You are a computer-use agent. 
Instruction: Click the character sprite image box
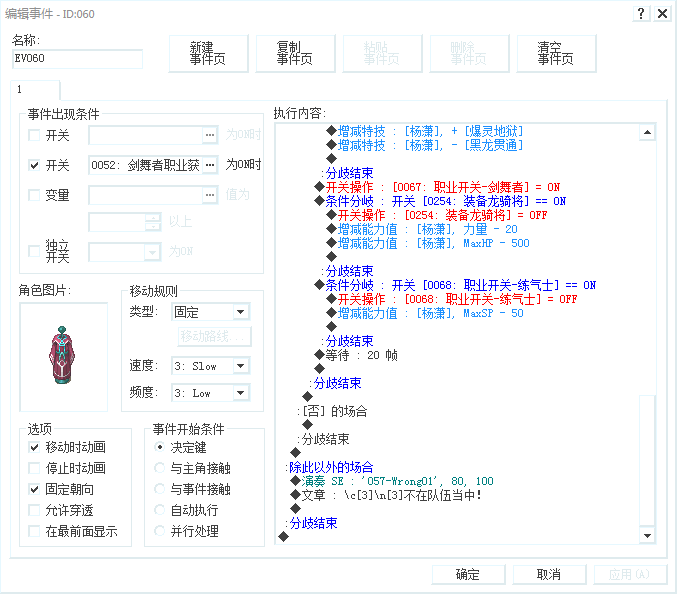point(63,357)
